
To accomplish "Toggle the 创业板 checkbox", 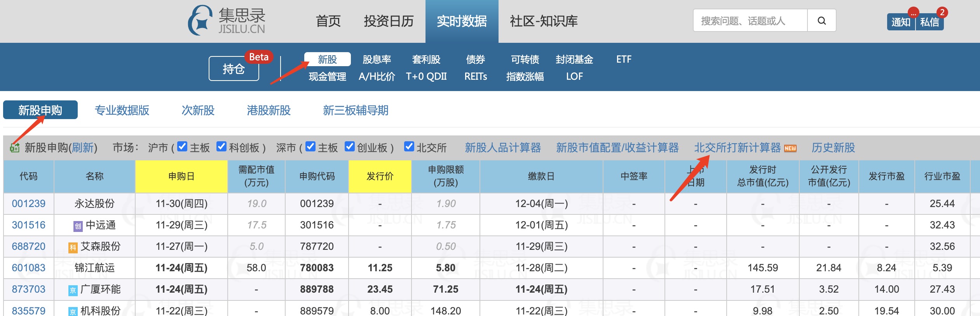I will (x=350, y=147).
